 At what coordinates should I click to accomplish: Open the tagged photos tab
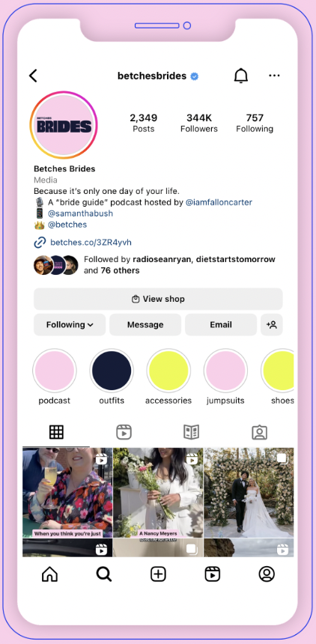(259, 432)
